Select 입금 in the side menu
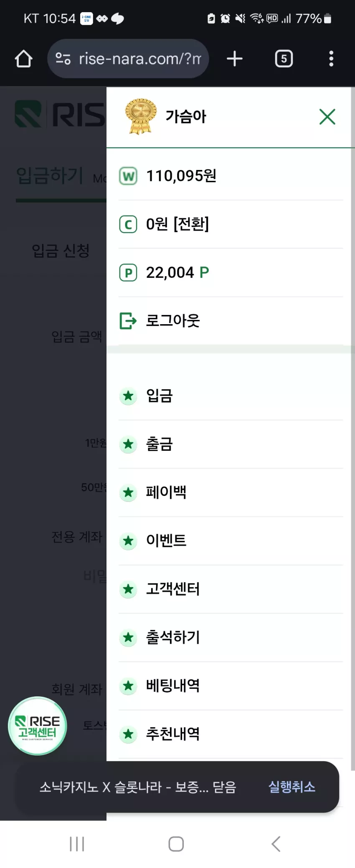Screen dimensions: 355x868 pyautogui.click(x=231, y=396)
